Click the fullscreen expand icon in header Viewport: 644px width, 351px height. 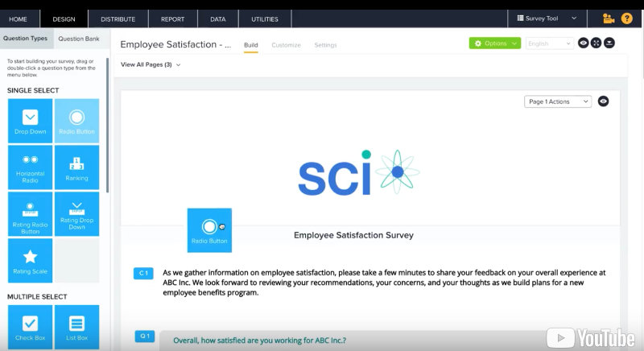point(596,43)
